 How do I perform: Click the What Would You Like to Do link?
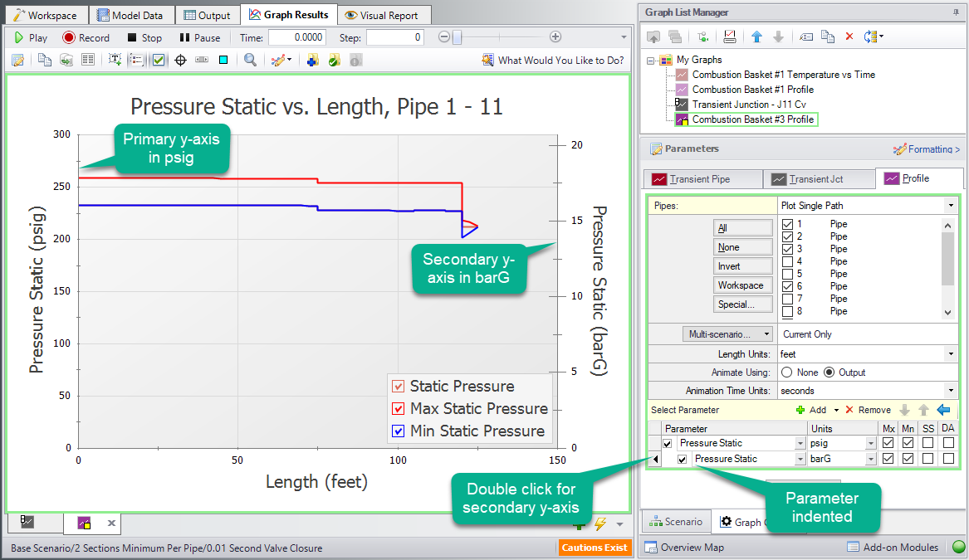pos(553,60)
